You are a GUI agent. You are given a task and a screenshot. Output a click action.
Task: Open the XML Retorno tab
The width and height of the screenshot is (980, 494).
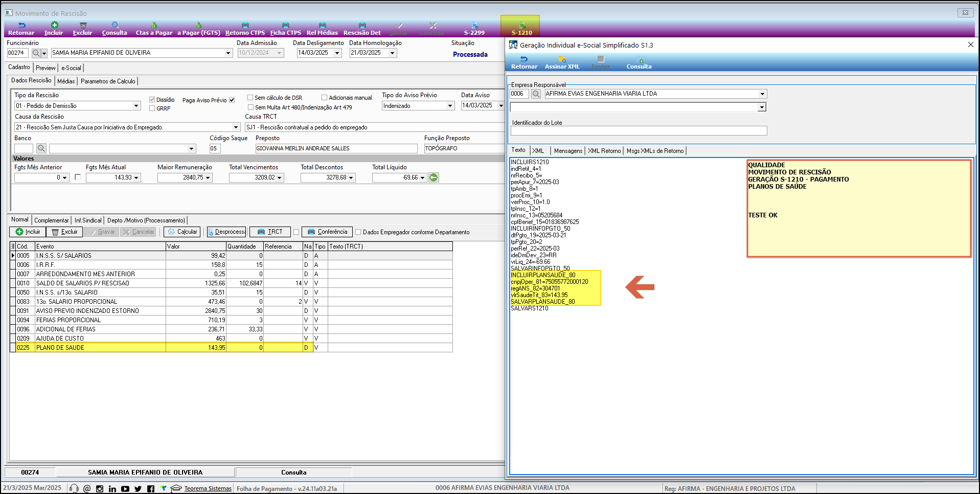point(604,151)
